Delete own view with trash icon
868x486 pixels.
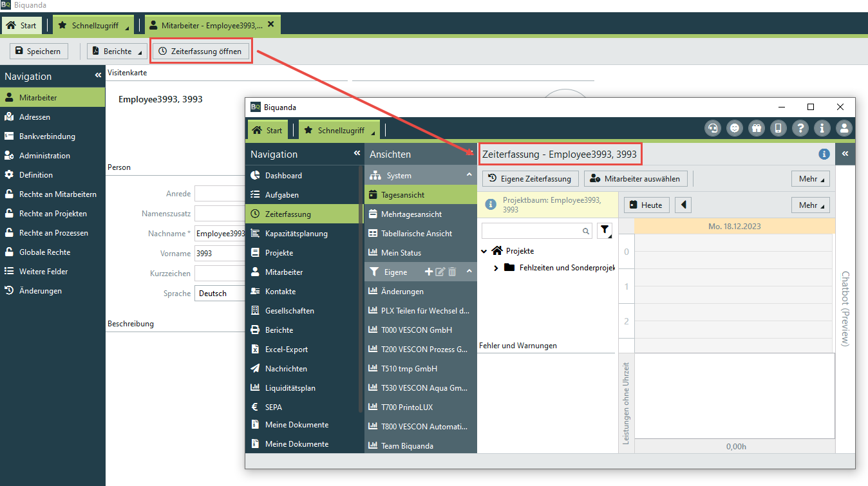coord(452,272)
